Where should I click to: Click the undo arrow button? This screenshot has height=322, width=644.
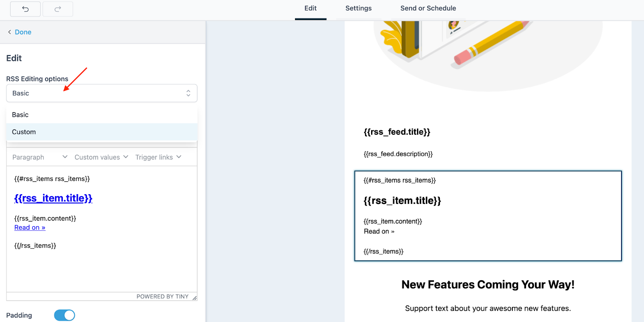25,9
